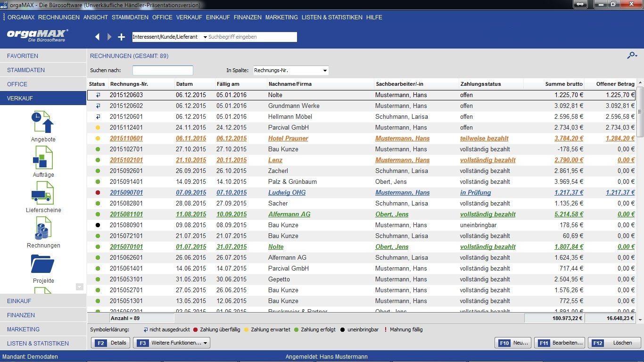The width and height of the screenshot is (644, 362).
Task: Open the Angebote module icon
Action: pyautogui.click(x=43, y=122)
